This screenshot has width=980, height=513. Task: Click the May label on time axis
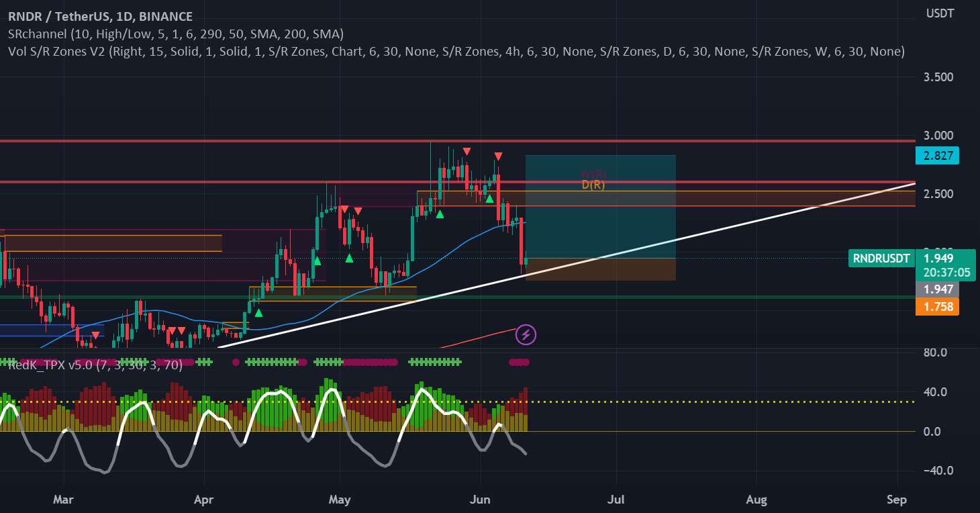tap(340, 500)
